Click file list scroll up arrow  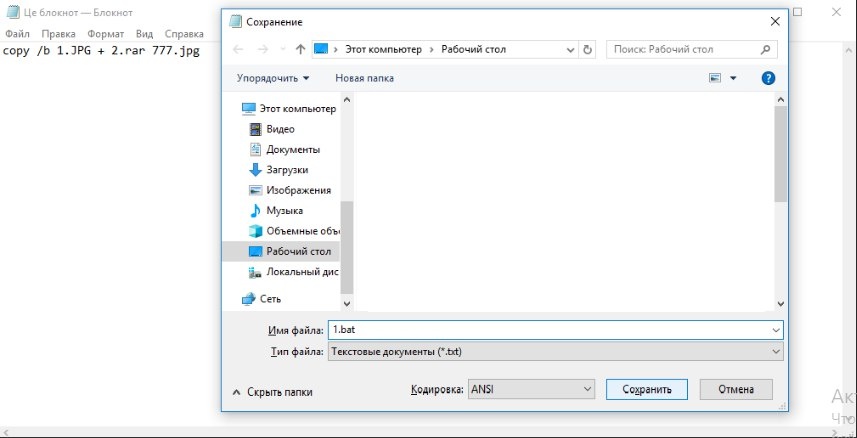pyautogui.click(x=780, y=100)
